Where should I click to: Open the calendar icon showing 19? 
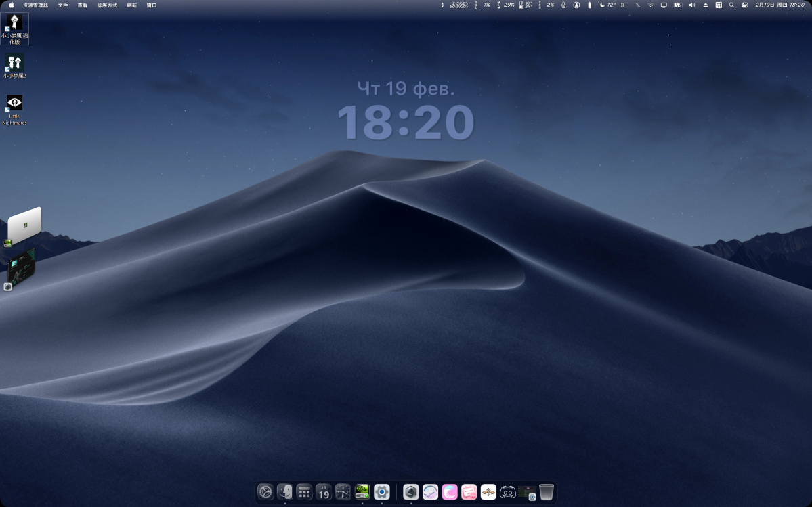point(324,492)
